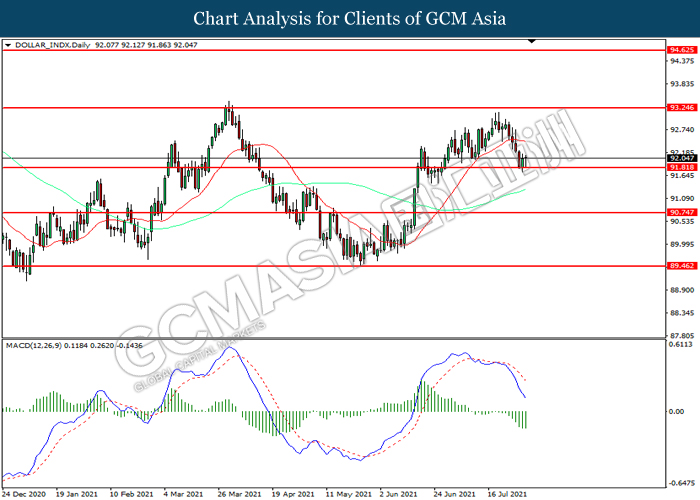The image size is (700, 500).
Task: Click the 4 Mar 2021 date label
Action: tap(183, 494)
